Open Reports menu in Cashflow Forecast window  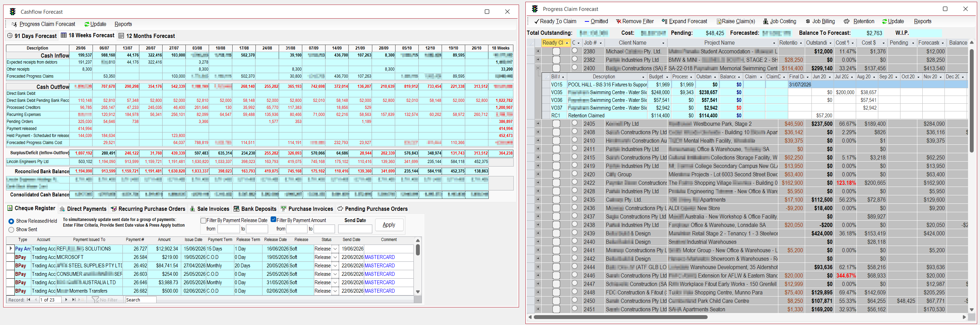pyautogui.click(x=123, y=24)
